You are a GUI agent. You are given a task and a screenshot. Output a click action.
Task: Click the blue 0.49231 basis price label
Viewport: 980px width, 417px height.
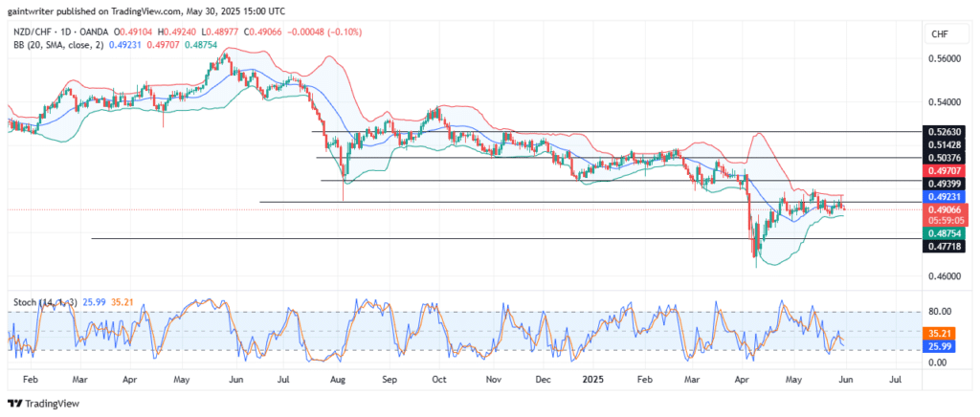[944, 196]
